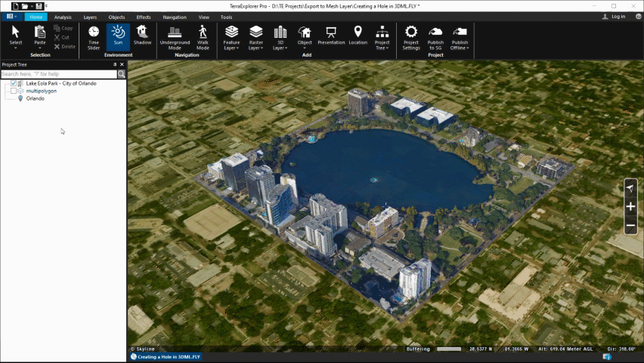The width and height of the screenshot is (644, 363).
Task: Open the Object add menu
Action: coord(305,37)
